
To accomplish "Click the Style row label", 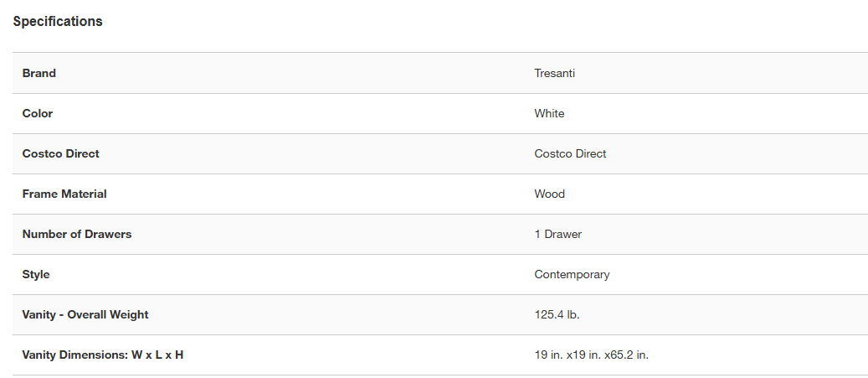I will point(36,274).
